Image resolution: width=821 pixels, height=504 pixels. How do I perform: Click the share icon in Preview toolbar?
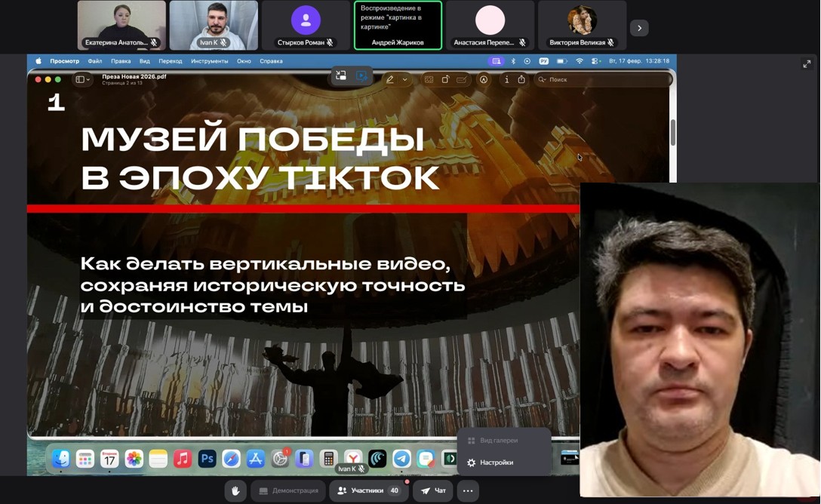[x=521, y=79]
